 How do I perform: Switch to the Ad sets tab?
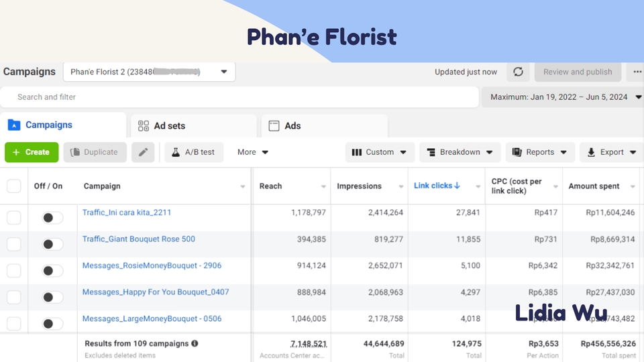tap(194, 125)
